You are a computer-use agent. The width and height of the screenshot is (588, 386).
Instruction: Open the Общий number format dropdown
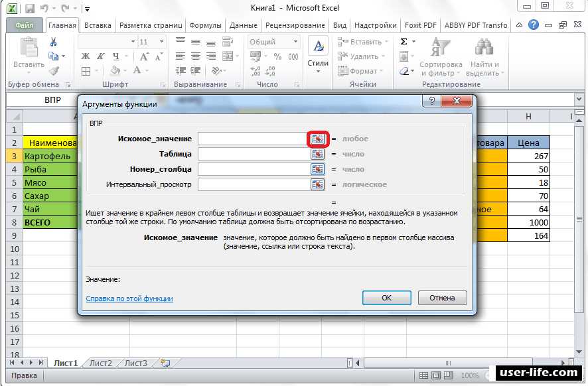pos(295,42)
